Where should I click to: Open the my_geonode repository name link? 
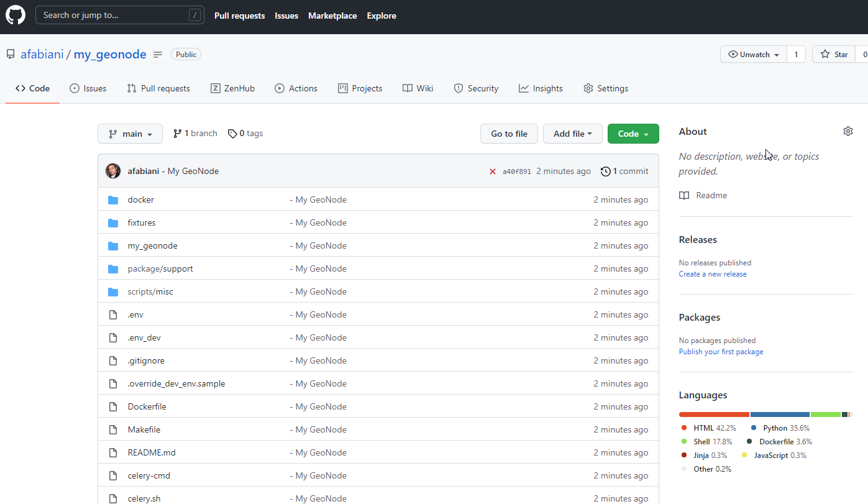tap(110, 54)
